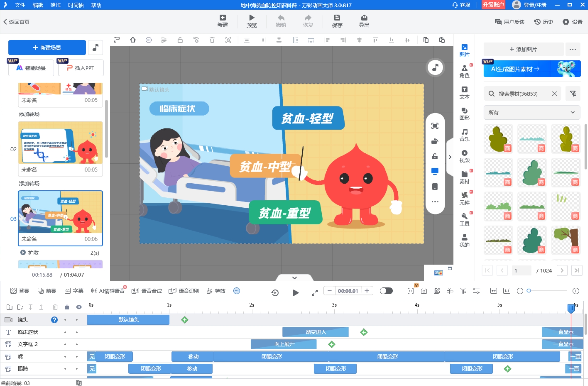The image size is (588, 386).
Task: Click the 新建场景 button
Action: tap(47, 48)
